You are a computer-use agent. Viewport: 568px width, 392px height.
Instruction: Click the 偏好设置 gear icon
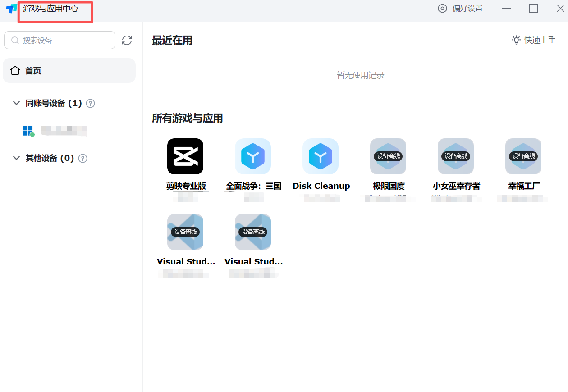click(443, 9)
